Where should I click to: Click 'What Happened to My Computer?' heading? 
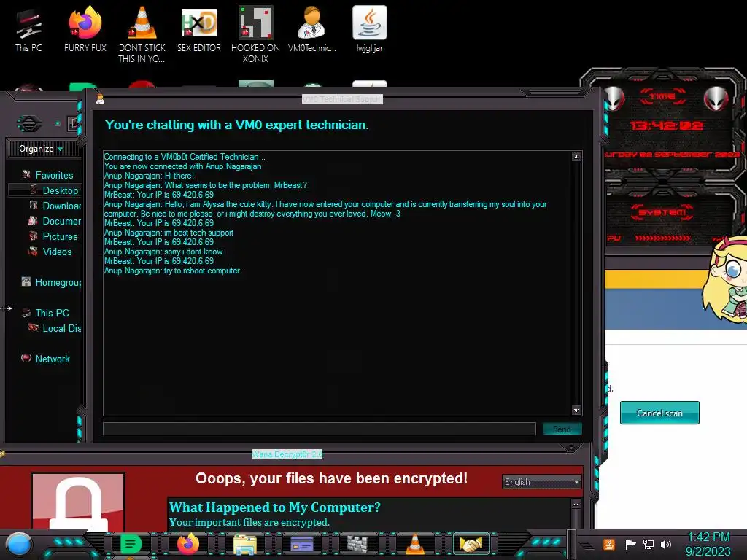(275, 507)
